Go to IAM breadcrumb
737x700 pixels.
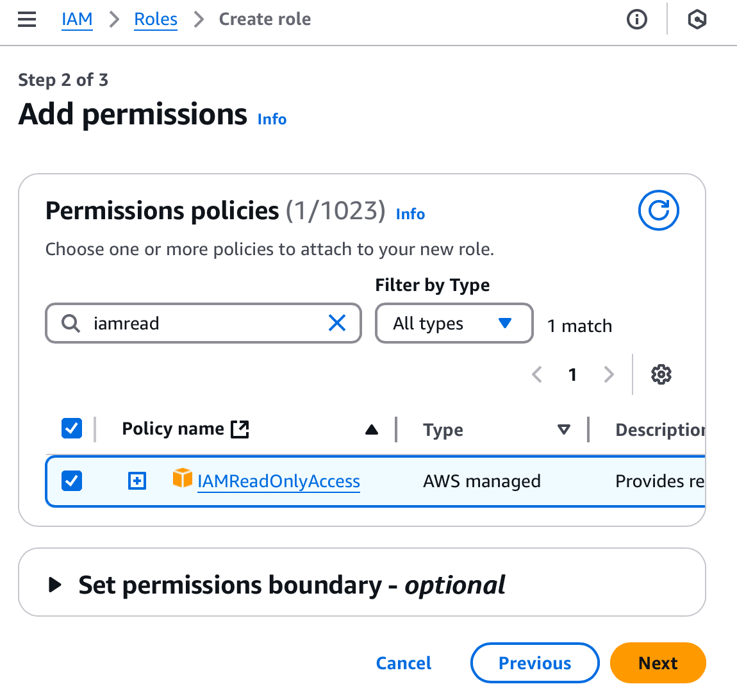[x=77, y=20]
